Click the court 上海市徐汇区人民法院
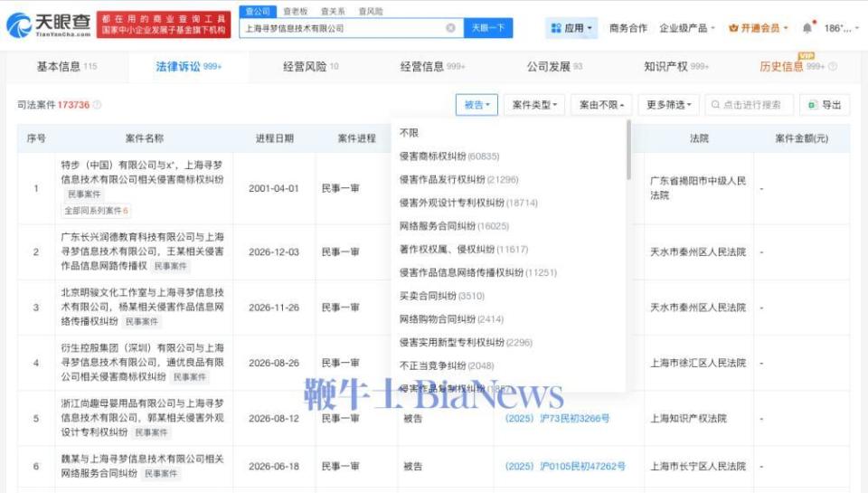Image resolution: width=868 pixels, height=493 pixels. [697, 363]
